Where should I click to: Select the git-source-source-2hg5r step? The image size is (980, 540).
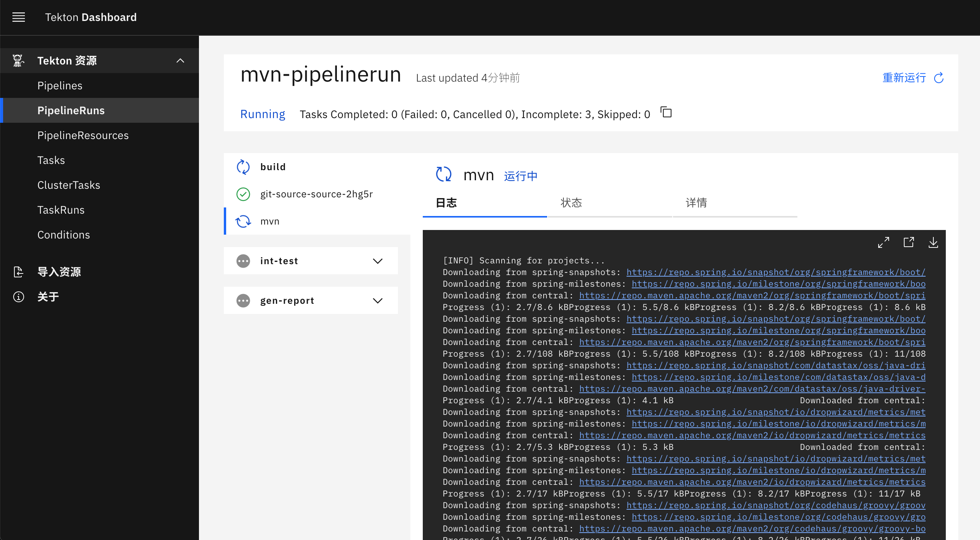coord(317,194)
